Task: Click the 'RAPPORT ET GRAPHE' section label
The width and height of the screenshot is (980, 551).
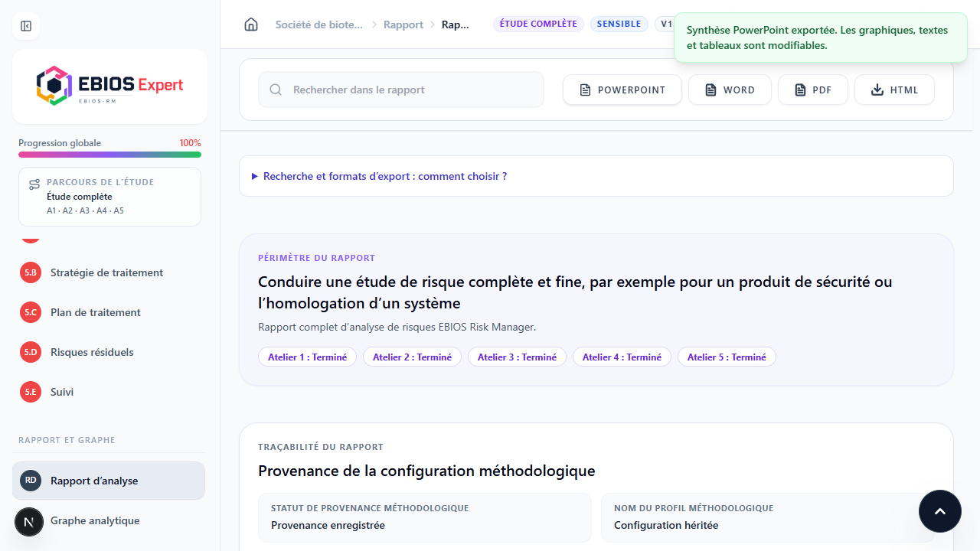Action: coord(67,440)
